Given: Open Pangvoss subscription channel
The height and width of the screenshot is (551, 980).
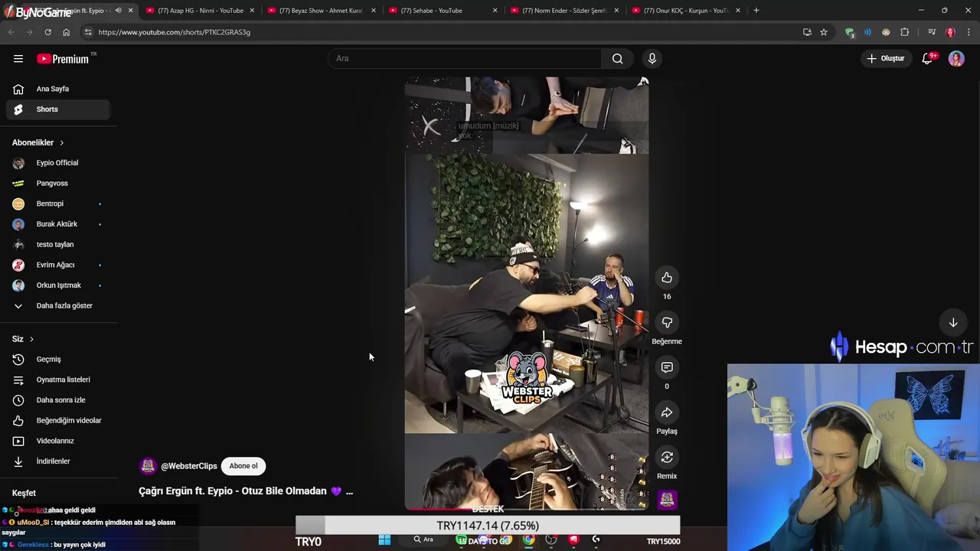Looking at the screenshot, I should point(58,183).
